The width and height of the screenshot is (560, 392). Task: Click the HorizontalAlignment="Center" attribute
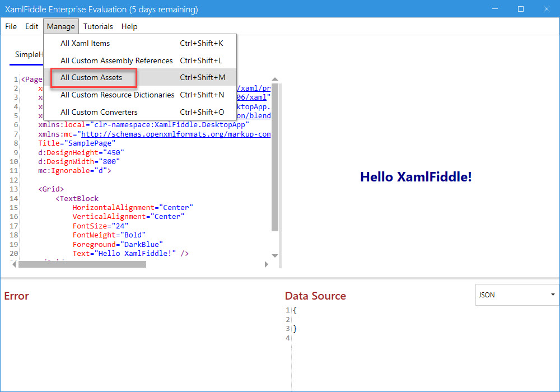point(133,207)
